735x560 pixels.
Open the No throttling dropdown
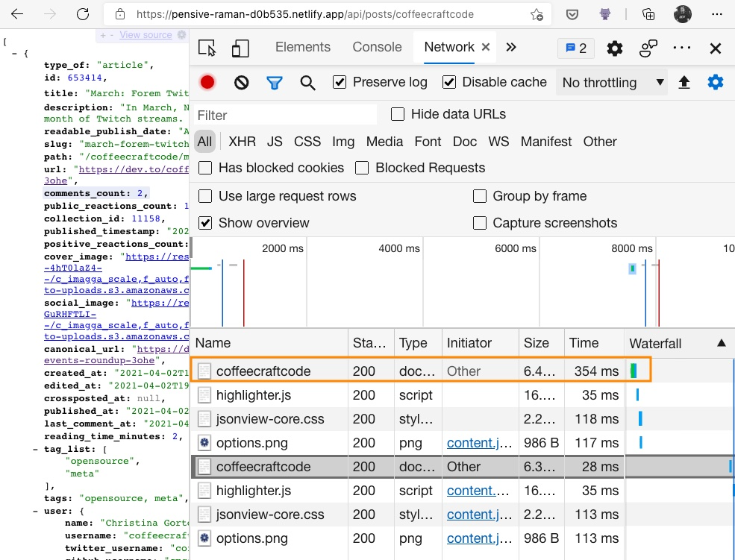pos(611,82)
